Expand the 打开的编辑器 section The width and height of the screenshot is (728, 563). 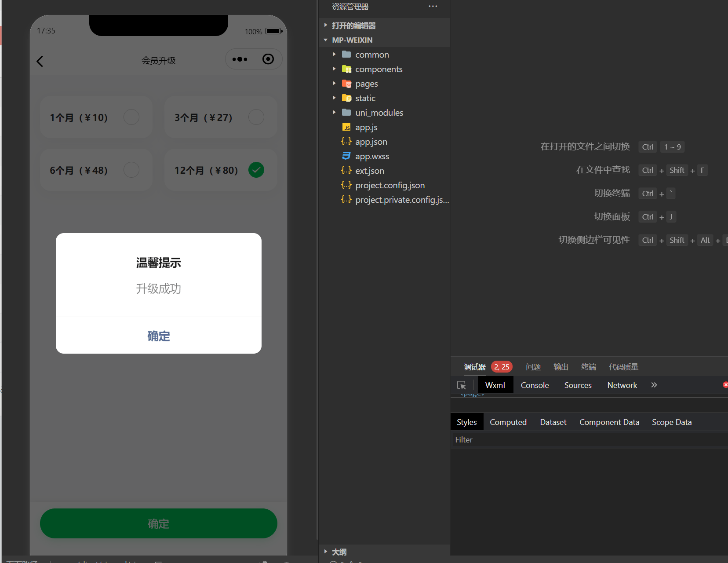[326, 26]
